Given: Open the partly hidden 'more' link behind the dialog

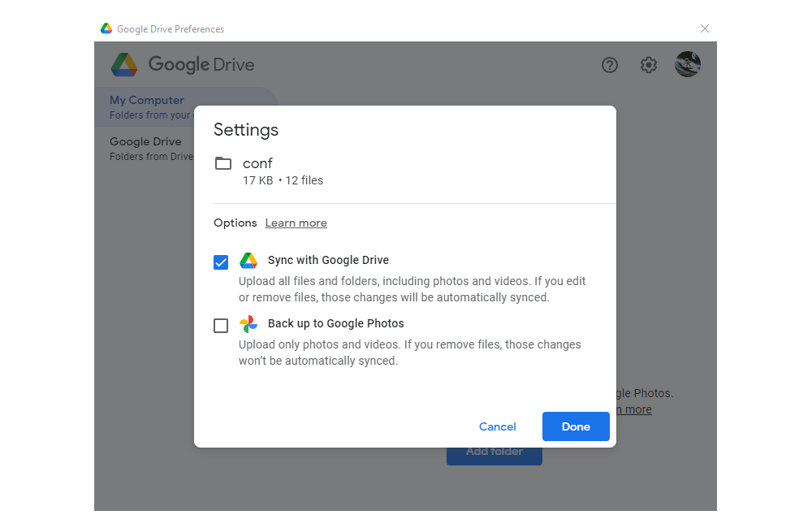Looking at the screenshot, I should click(x=634, y=409).
